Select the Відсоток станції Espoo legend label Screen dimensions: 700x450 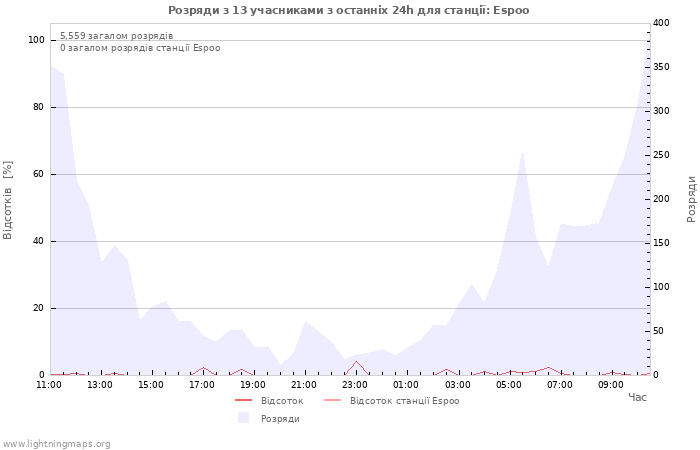404,401
